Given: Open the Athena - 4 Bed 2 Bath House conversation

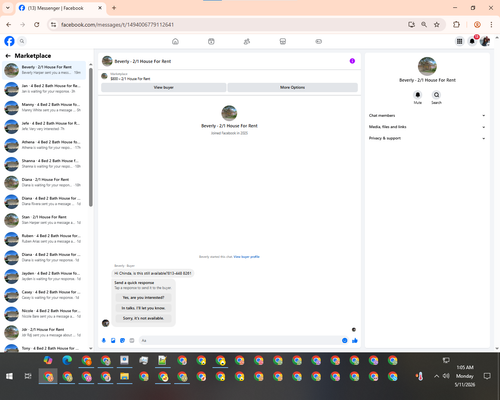Looking at the screenshot, I should (44, 145).
